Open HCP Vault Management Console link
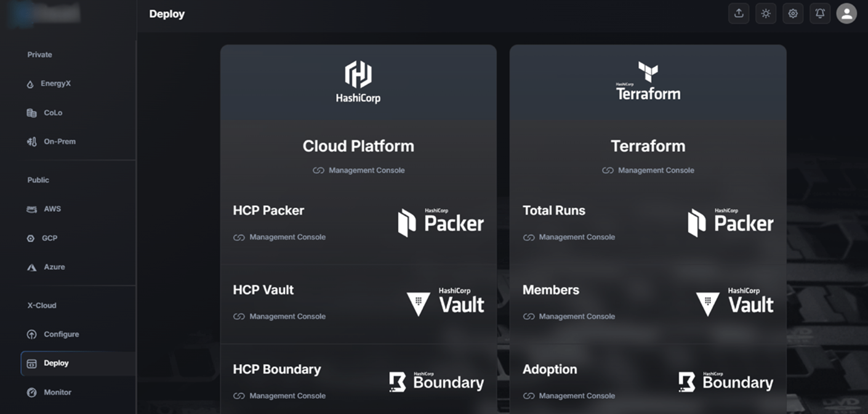The image size is (868, 414). coord(279,317)
